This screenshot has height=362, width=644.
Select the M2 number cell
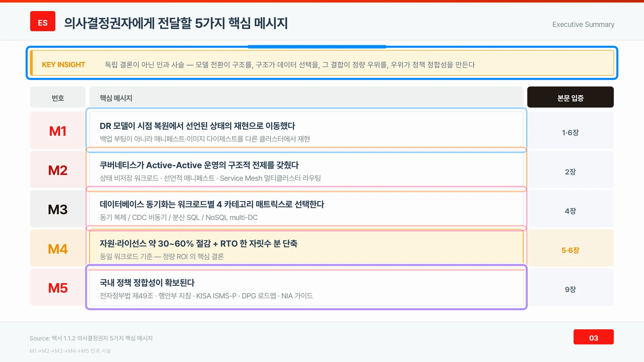(x=58, y=170)
